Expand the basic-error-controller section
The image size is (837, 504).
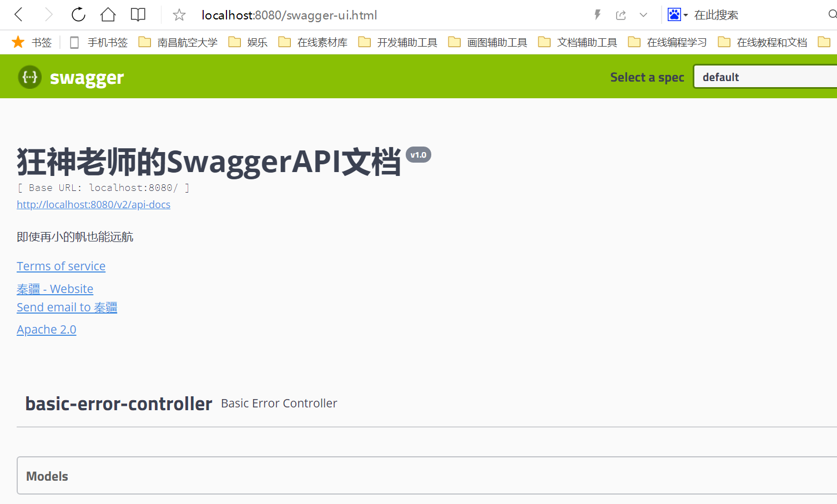click(x=427, y=404)
